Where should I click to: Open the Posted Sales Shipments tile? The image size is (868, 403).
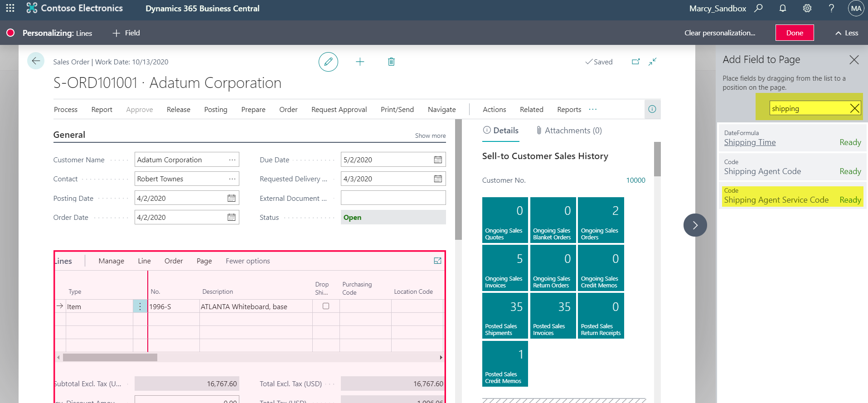click(505, 316)
